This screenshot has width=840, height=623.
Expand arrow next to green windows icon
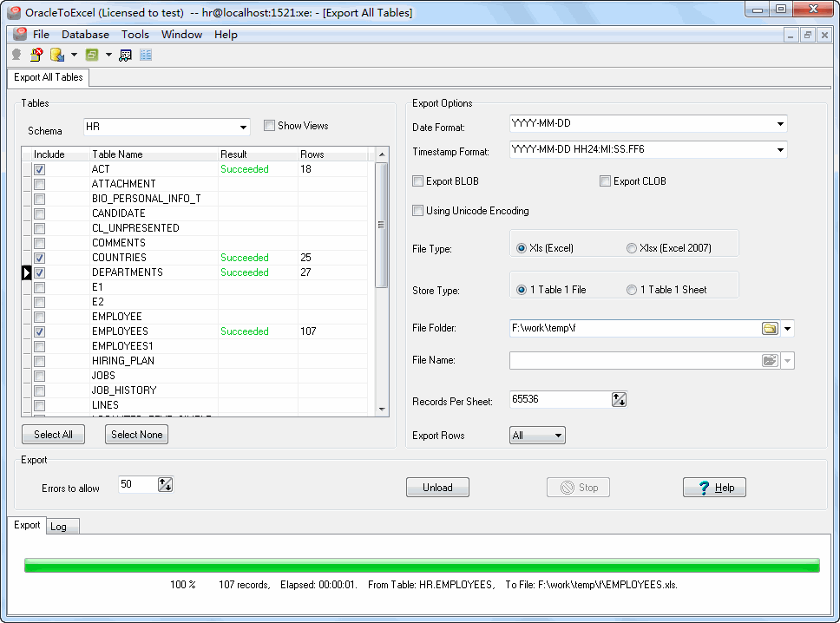[x=108, y=55]
